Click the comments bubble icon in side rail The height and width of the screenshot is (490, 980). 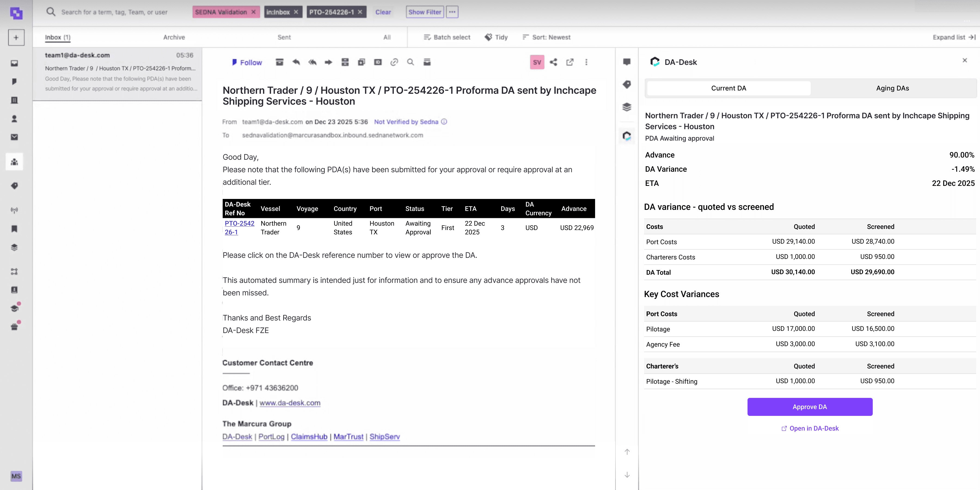pyautogui.click(x=627, y=62)
